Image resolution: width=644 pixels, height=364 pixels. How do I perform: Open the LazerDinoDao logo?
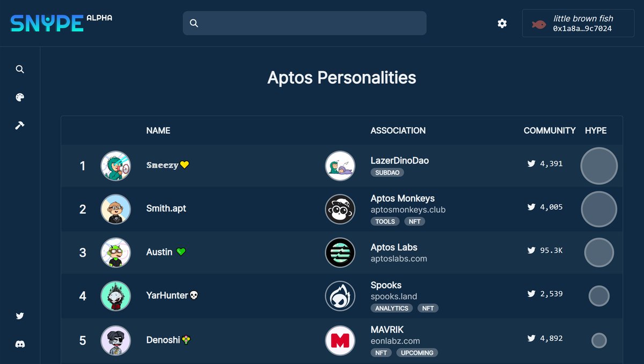340,166
